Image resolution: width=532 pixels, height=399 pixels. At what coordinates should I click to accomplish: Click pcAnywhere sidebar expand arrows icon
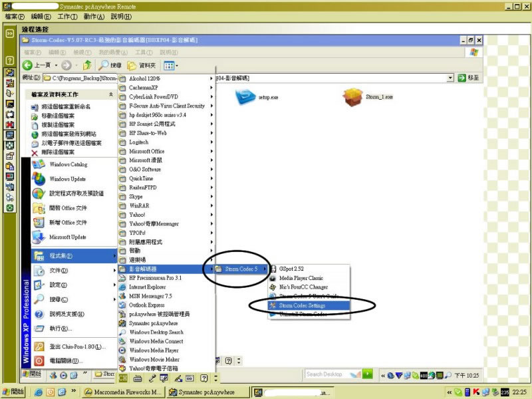(x=10, y=33)
